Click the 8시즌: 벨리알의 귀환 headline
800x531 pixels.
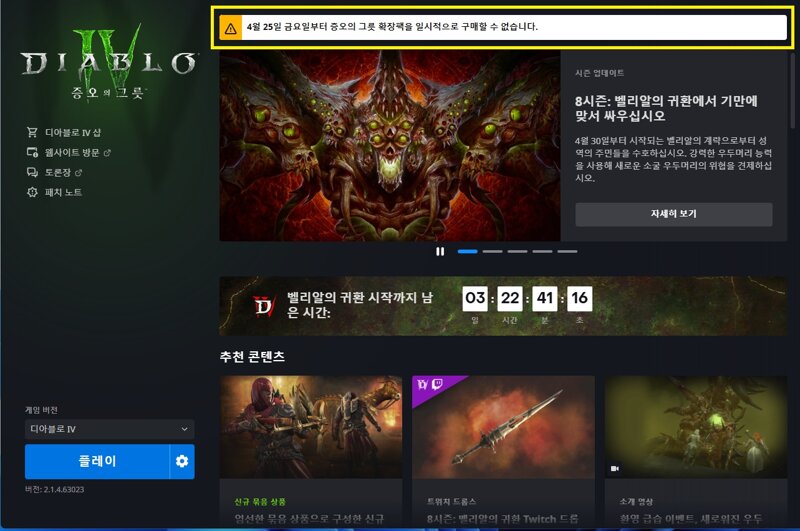pos(666,108)
